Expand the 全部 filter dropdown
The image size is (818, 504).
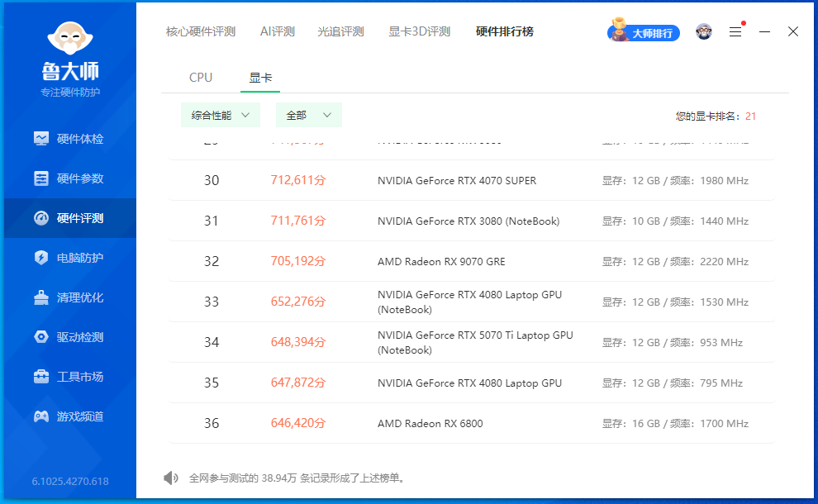309,116
